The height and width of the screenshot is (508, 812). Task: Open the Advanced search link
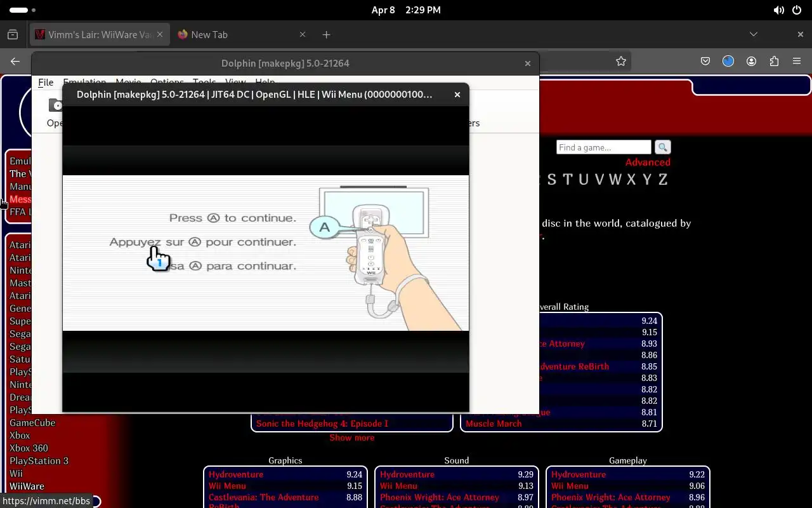pyautogui.click(x=648, y=163)
